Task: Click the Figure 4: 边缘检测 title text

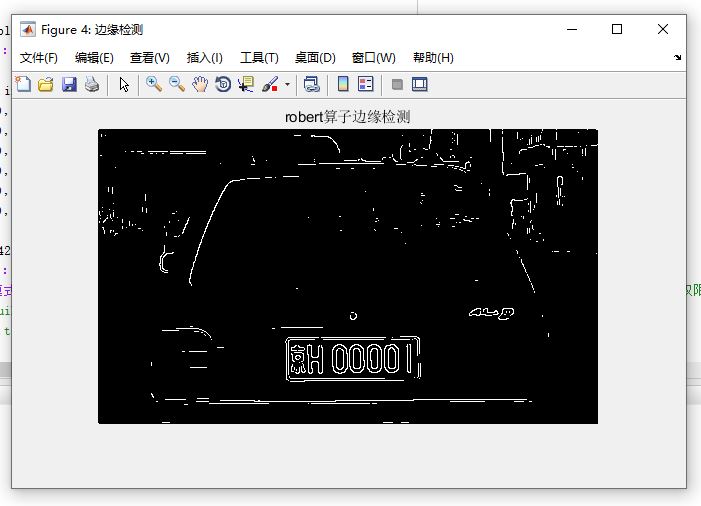Action: pos(92,30)
